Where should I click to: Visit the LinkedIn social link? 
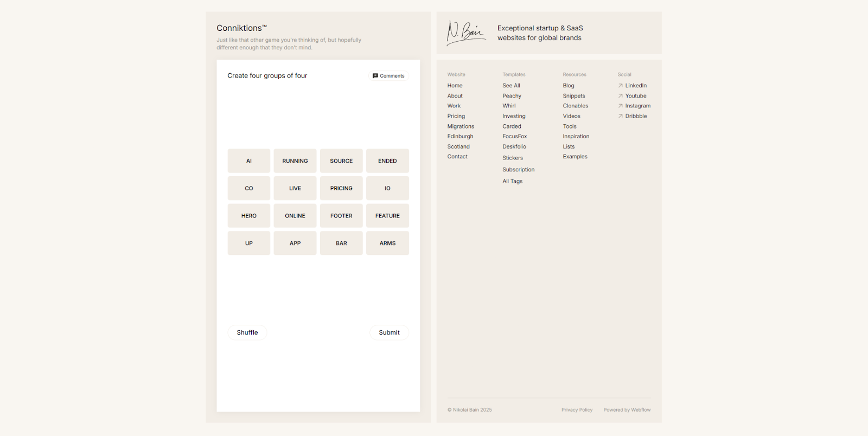click(x=636, y=86)
